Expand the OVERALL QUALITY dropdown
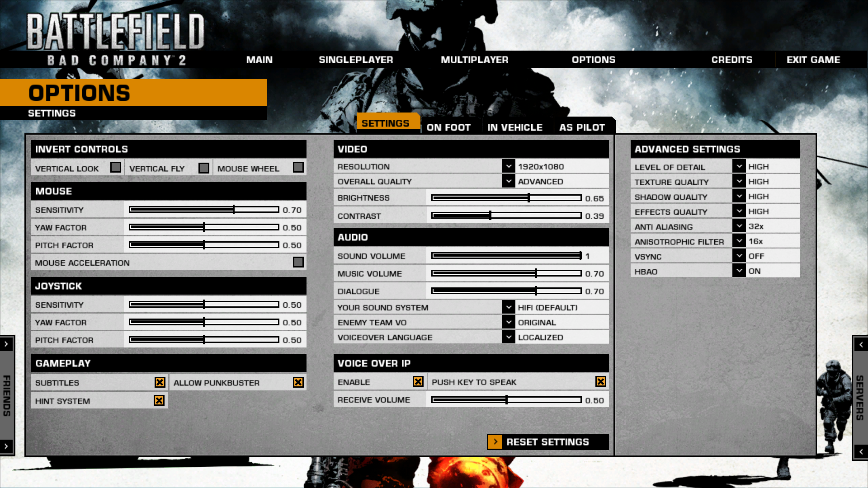 pyautogui.click(x=509, y=181)
